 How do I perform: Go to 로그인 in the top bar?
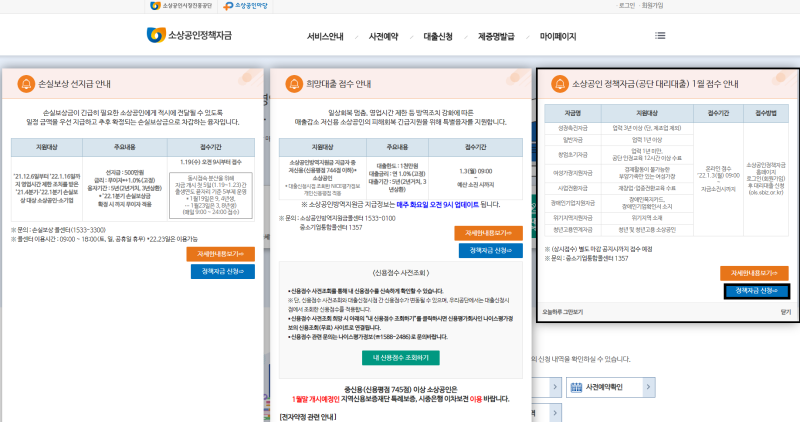(627, 6)
